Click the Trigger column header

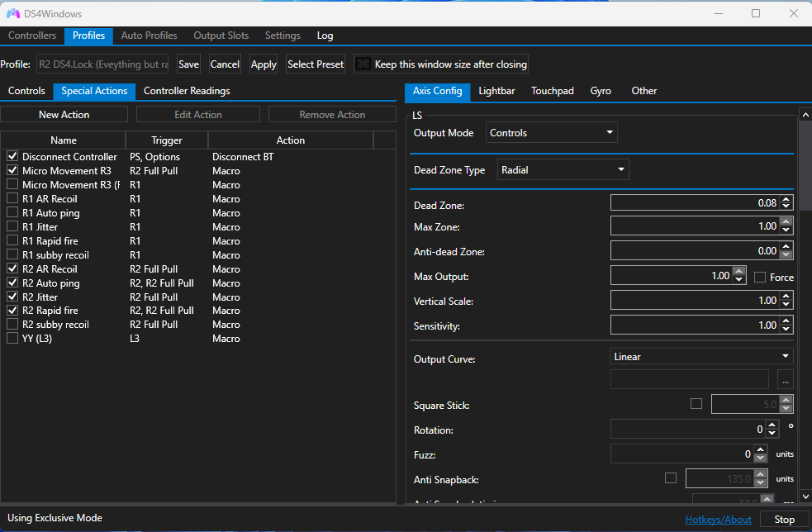167,140
